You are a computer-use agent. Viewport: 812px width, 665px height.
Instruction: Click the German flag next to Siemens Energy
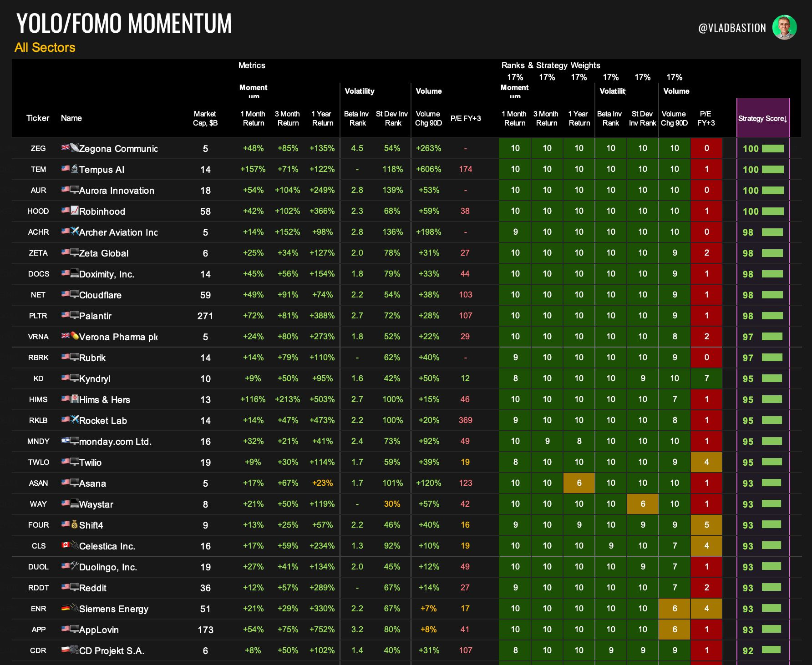[x=66, y=608]
